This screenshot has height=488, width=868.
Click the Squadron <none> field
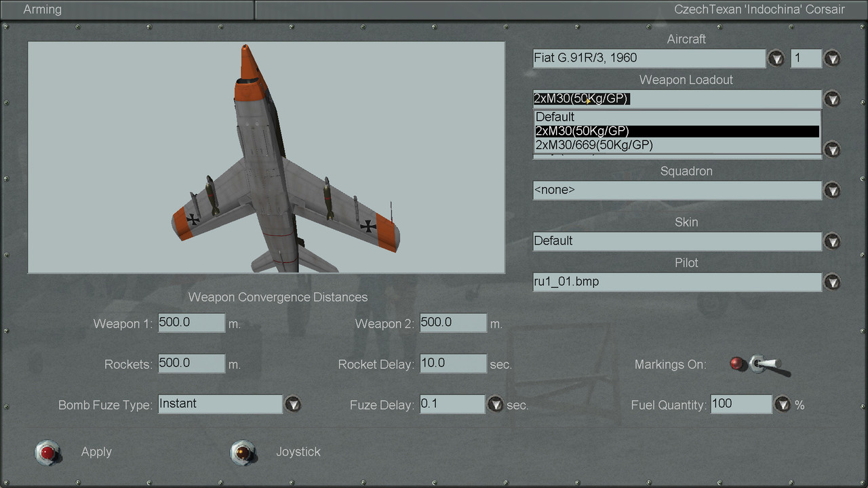click(x=677, y=190)
